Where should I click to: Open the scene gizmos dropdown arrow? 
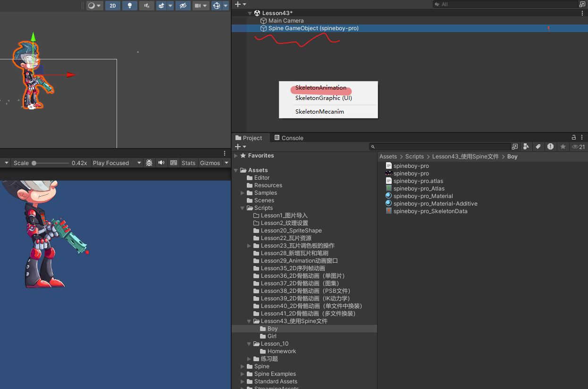[226, 6]
